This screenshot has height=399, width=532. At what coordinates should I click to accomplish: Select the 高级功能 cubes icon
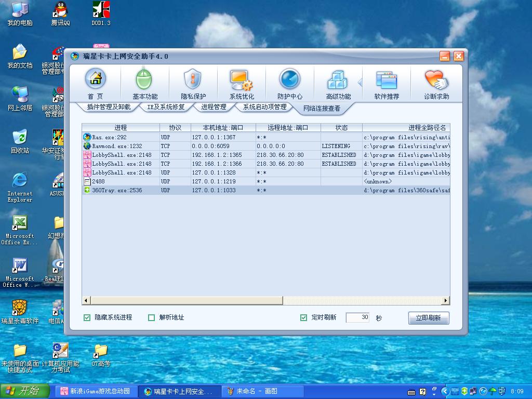[x=338, y=79]
